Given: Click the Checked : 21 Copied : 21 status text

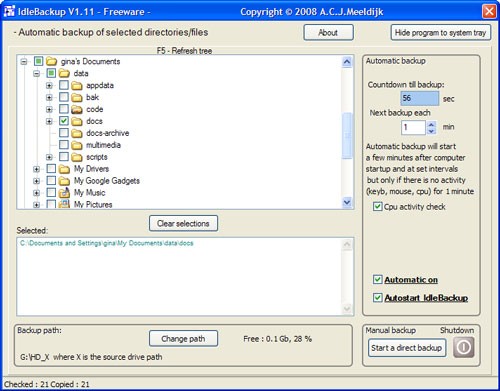Looking at the screenshot, I should tap(47, 384).
